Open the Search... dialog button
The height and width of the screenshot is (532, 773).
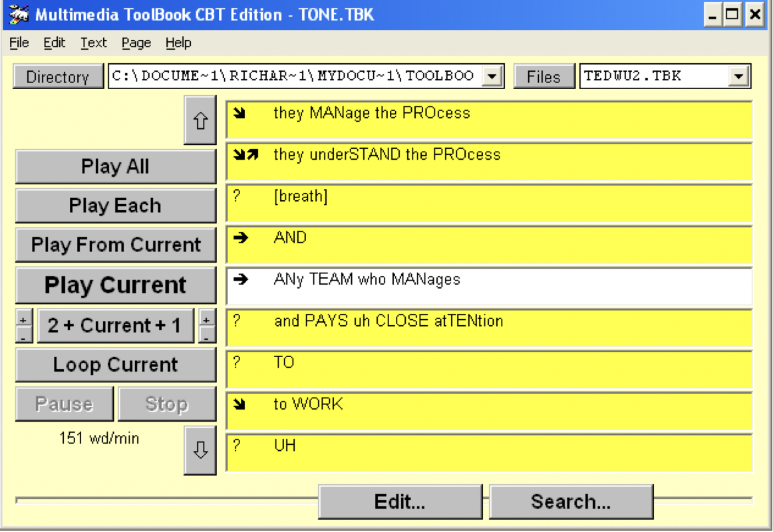pyautogui.click(x=571, y=501)
